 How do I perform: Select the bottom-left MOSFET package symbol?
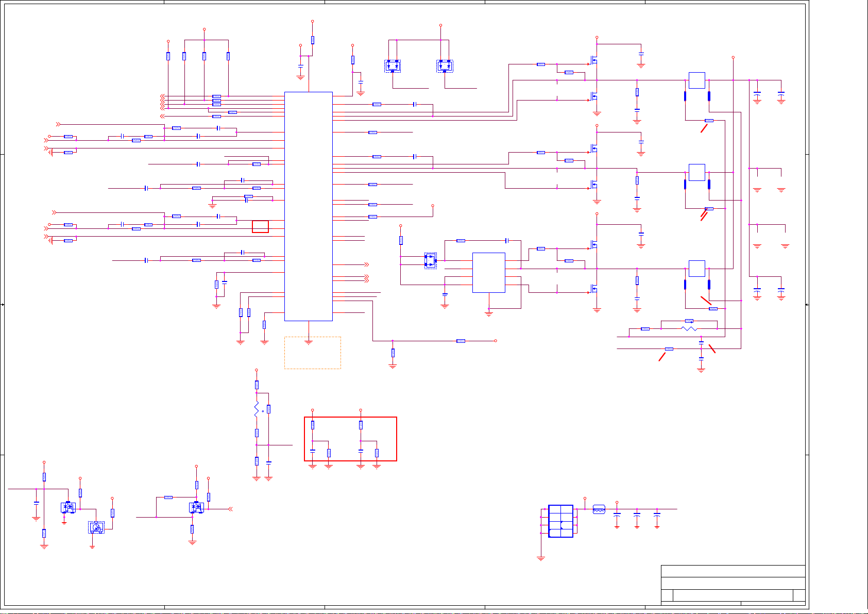pyautogui.click(x=68, y=507)
